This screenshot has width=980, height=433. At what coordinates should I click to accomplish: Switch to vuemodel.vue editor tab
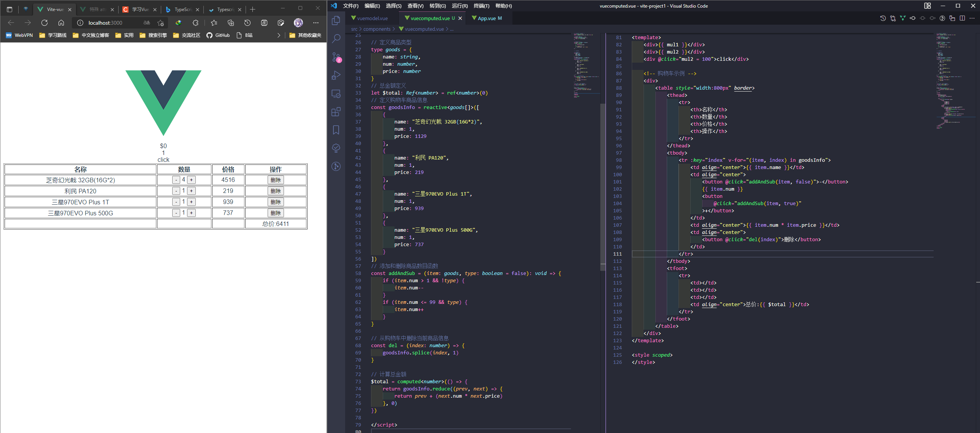pyautogui.click(x=372, y=18)
